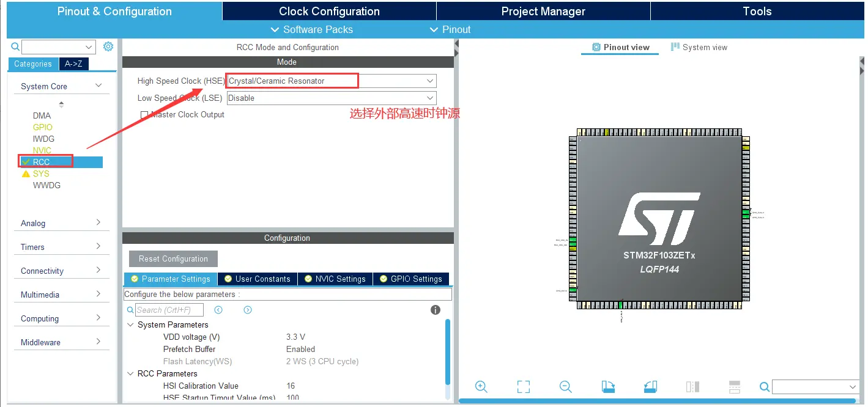Click the STM32F103ZETx chip graphic
Image resolution: width=868 pixels, height=407 pixels.
pyautogui.click(x=659, y=218)
